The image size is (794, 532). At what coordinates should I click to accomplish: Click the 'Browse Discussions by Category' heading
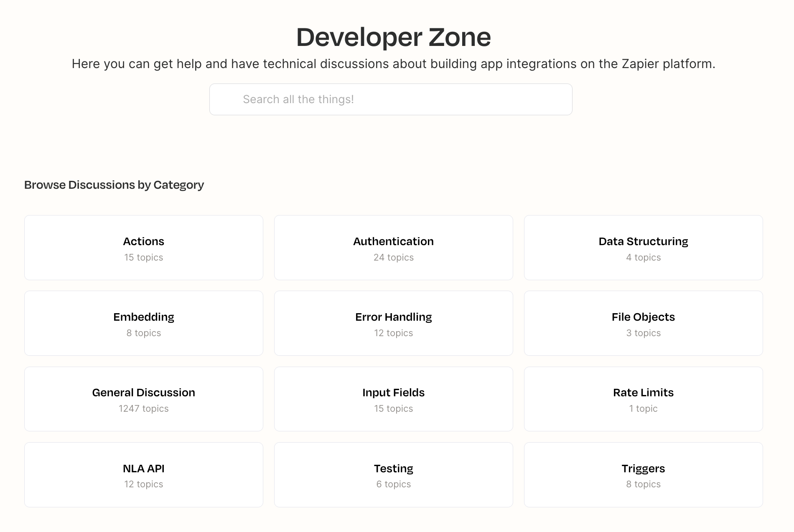(x=114, y=185)
